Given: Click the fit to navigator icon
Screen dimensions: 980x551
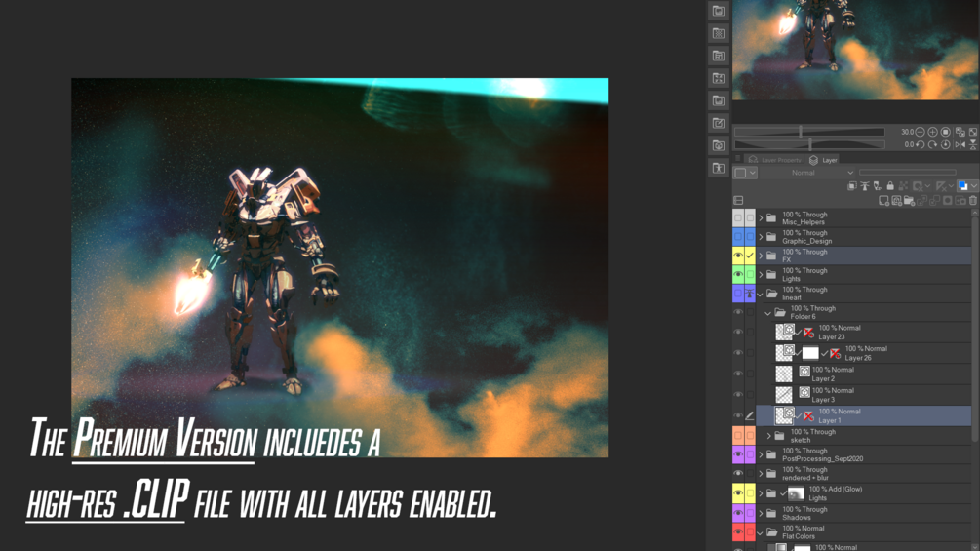Looking at the screenshot, I should (x=960, y=132).
